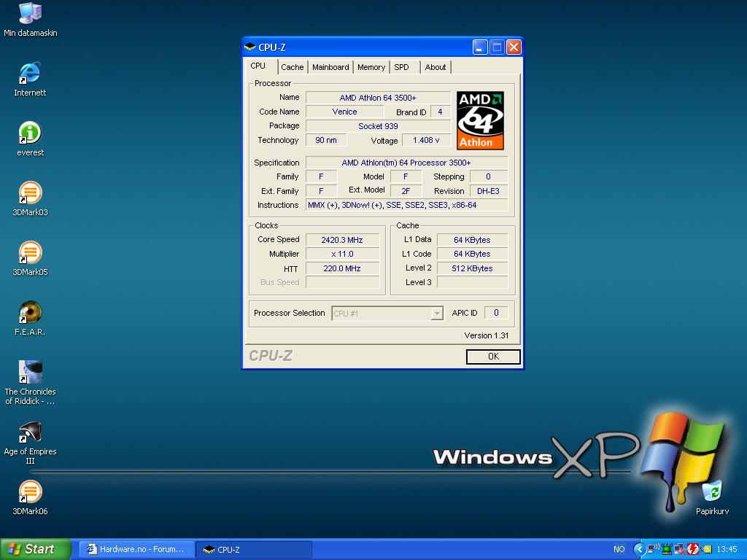Click the Specification processor text field
The width and height of the screenshot is (747, 560).
click(406, 163)
